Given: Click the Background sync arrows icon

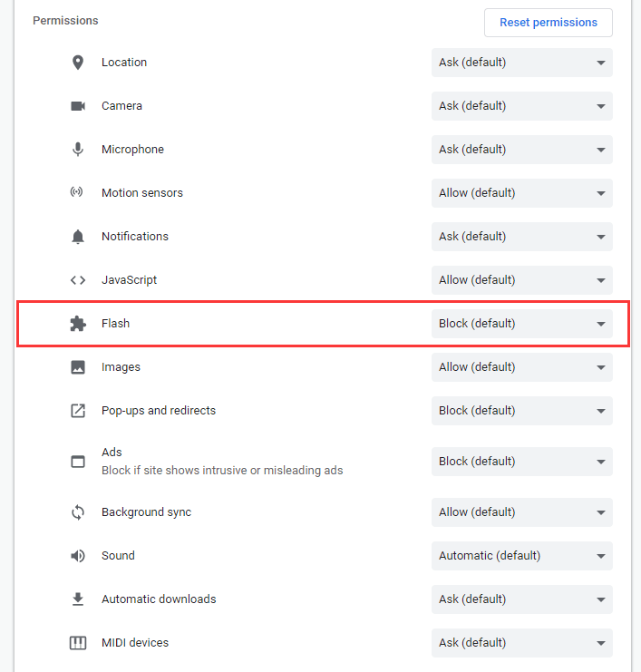Looking at the screenshot, I should coord(78,512).
